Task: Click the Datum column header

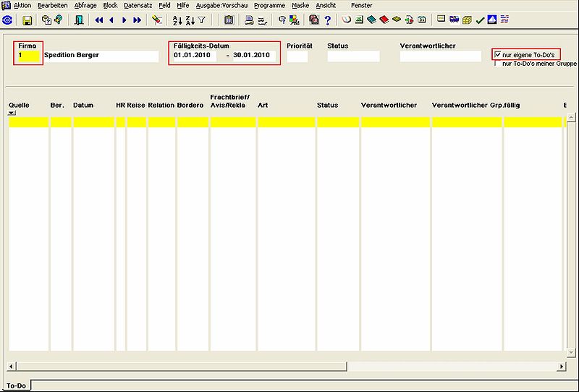Action: pyautogui.click(x=83, y=105)
